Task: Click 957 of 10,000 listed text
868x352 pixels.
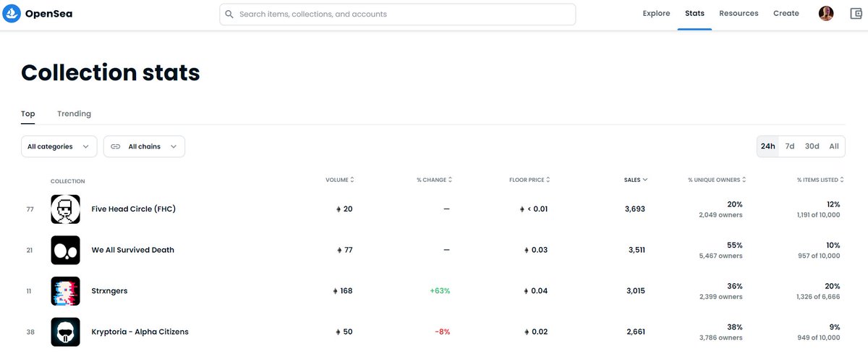Action: coord(817,256)
